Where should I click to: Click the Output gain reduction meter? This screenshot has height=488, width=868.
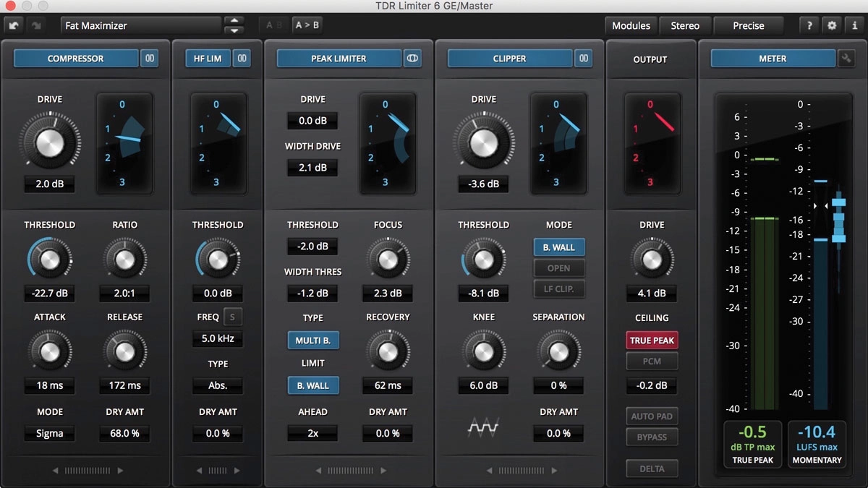(652, 143)
